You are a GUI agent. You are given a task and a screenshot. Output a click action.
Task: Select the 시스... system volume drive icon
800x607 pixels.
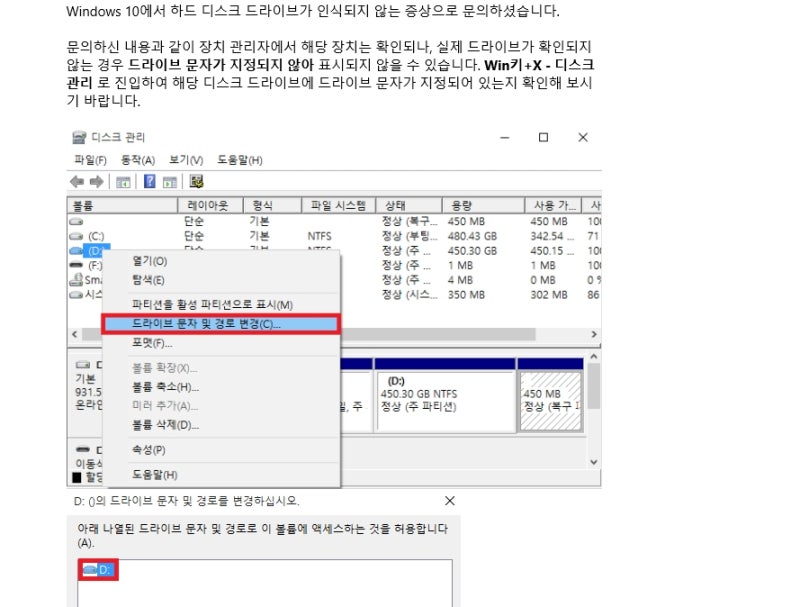coord(76,295)
